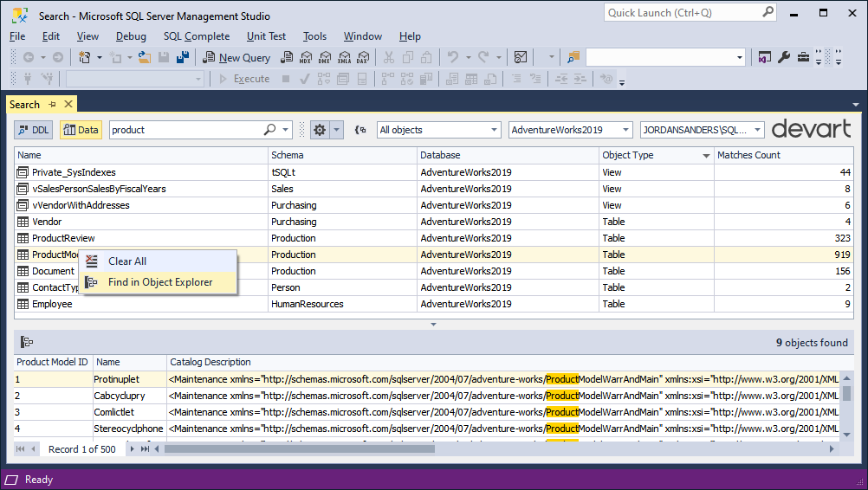Screen dimensions: 868x490
Task: Toggle the Data search mode
Action: coord(81,130)
